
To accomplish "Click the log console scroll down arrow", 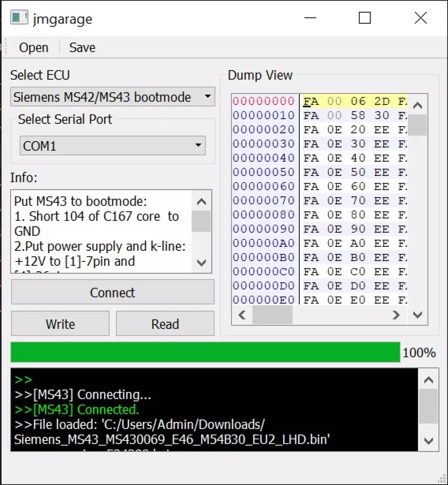I will click(x=429, y=441).
